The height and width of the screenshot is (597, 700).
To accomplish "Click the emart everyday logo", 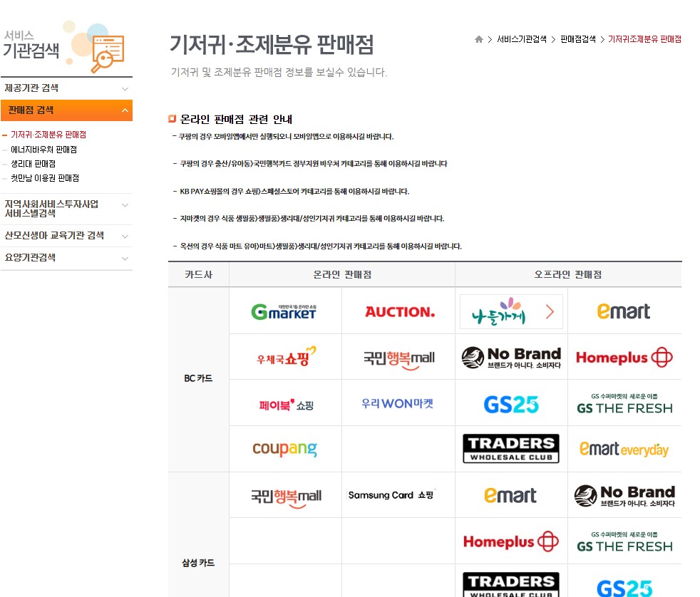I will click(624, 449).
